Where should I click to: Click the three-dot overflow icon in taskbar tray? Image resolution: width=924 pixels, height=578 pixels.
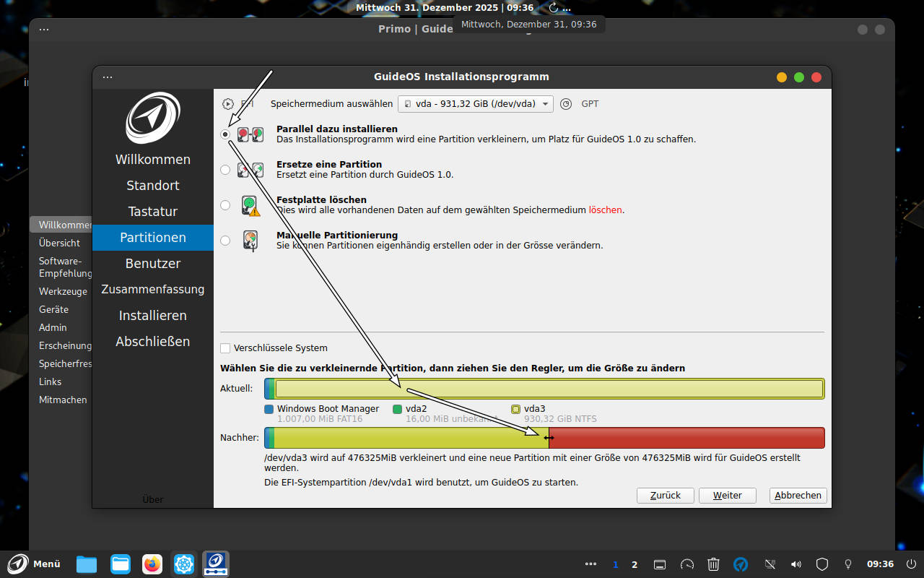pyautogui.click(x=590, y=564)
